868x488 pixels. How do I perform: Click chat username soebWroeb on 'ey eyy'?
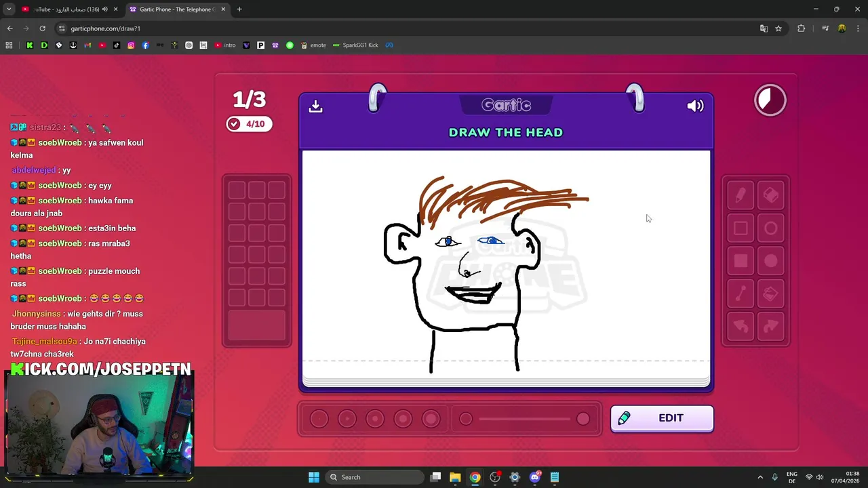tap(60, 186)
